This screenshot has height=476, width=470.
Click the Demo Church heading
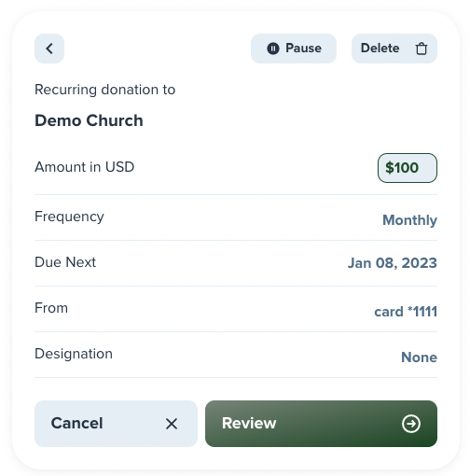(x=89, y=120)
